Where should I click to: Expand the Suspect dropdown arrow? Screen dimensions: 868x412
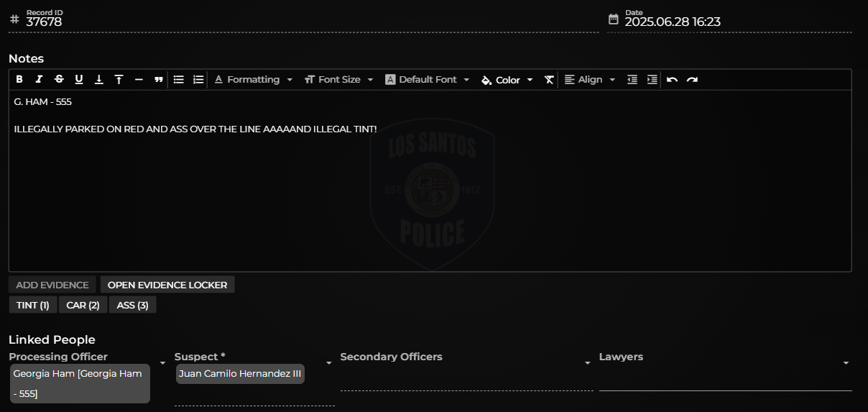(329, 363)
